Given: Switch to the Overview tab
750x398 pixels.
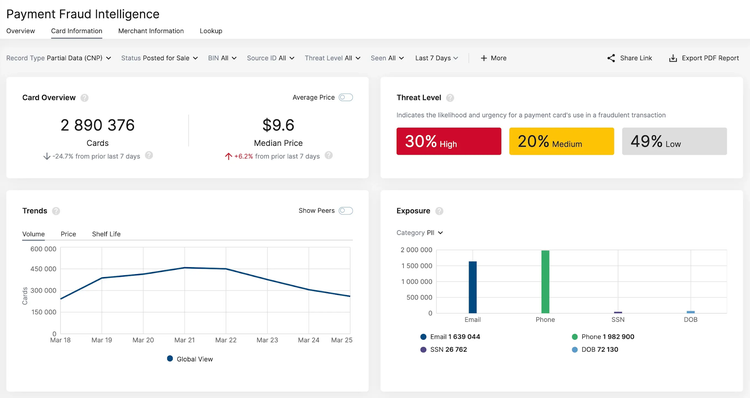Looking at the screenshot, I should click(21, 31).
